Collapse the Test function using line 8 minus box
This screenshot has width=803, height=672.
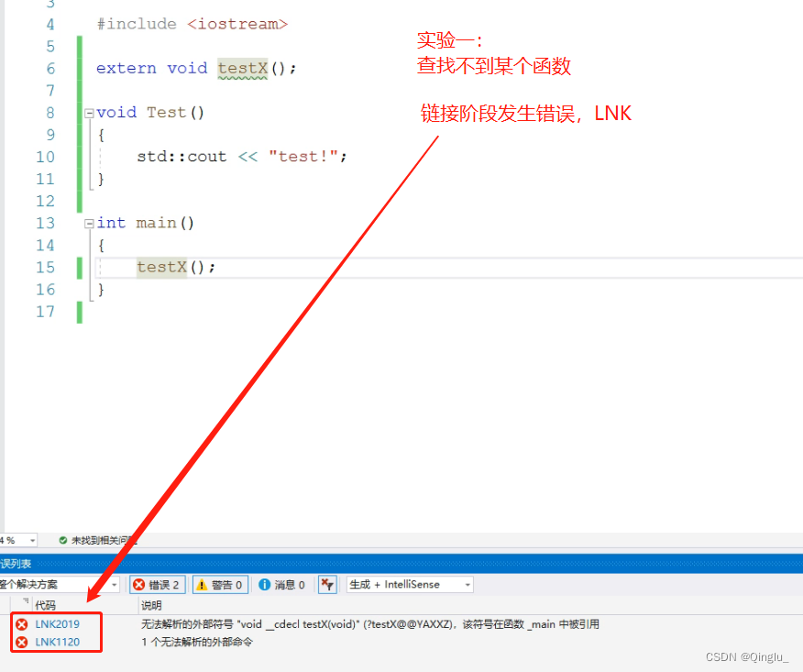pyautogui.click(x=87, y=112)
